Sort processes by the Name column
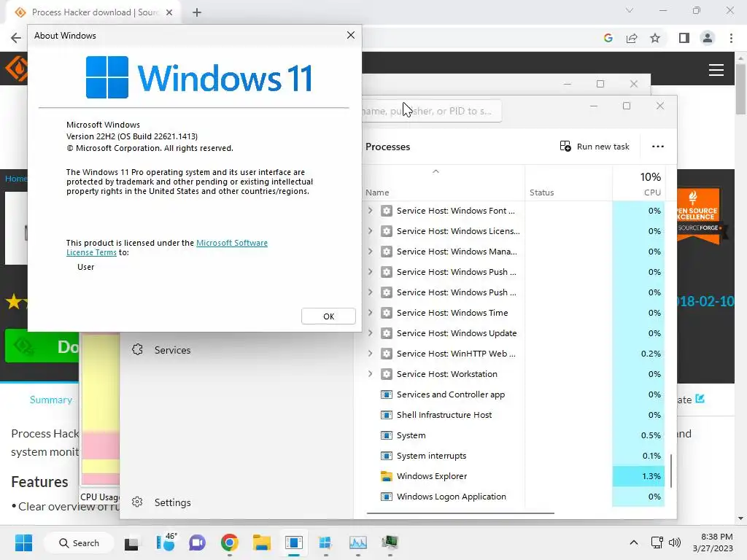The height and width of the screenshot is (560, 747). click(377, 192)
